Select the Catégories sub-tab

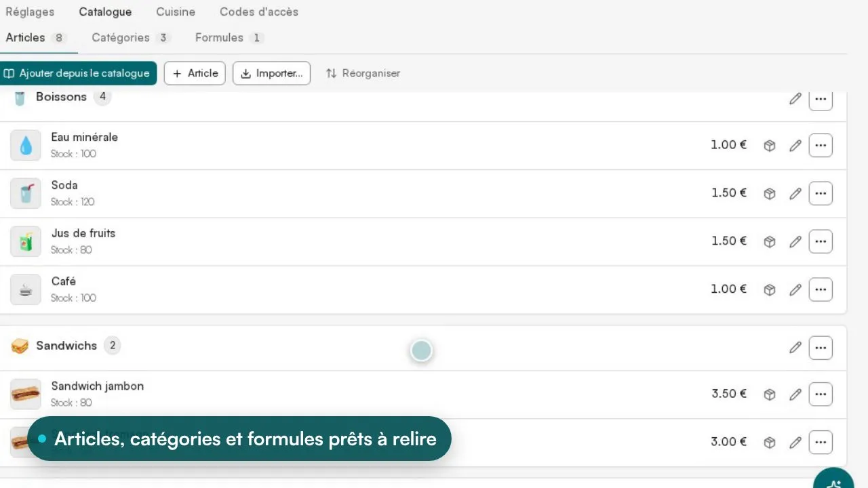(131, 38)
